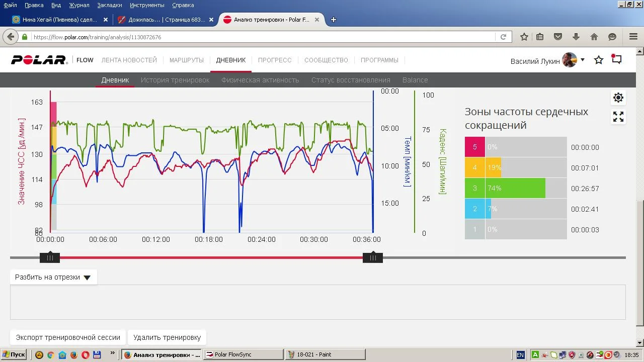Open the Firefox downloads arrow
The height and width of the screenshot is (362, 644).
576,37
